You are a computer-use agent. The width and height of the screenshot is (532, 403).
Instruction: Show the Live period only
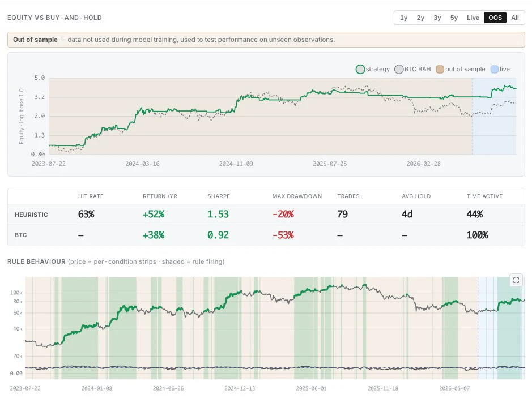473,18
